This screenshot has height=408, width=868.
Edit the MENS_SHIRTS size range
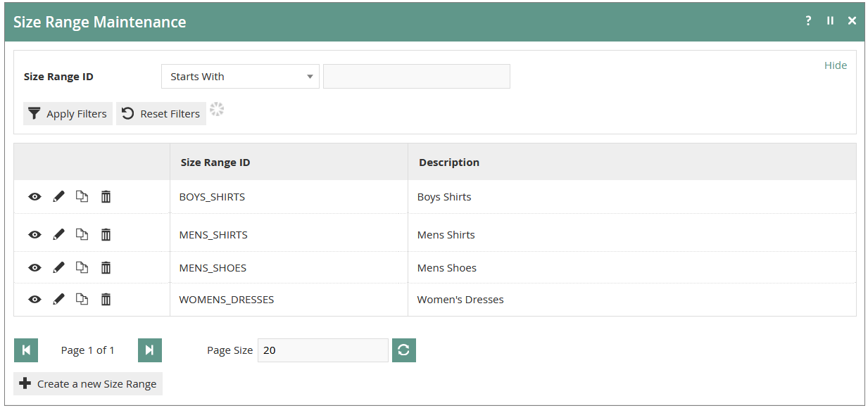[x=58, y=235]
